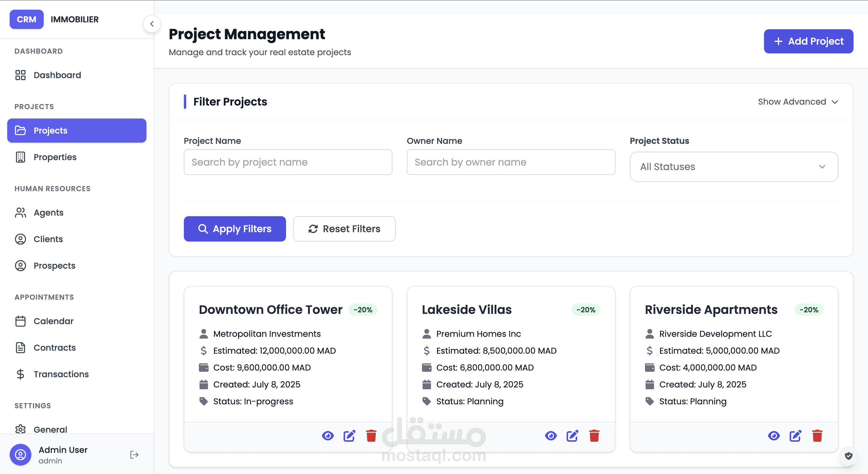Focus the Owner Name search field

coord(511,162)
